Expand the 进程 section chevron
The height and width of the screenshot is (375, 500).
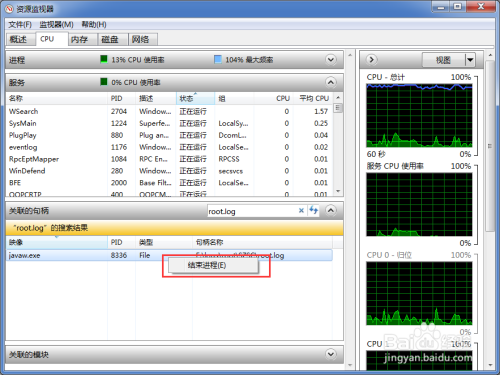coord(331,60)
